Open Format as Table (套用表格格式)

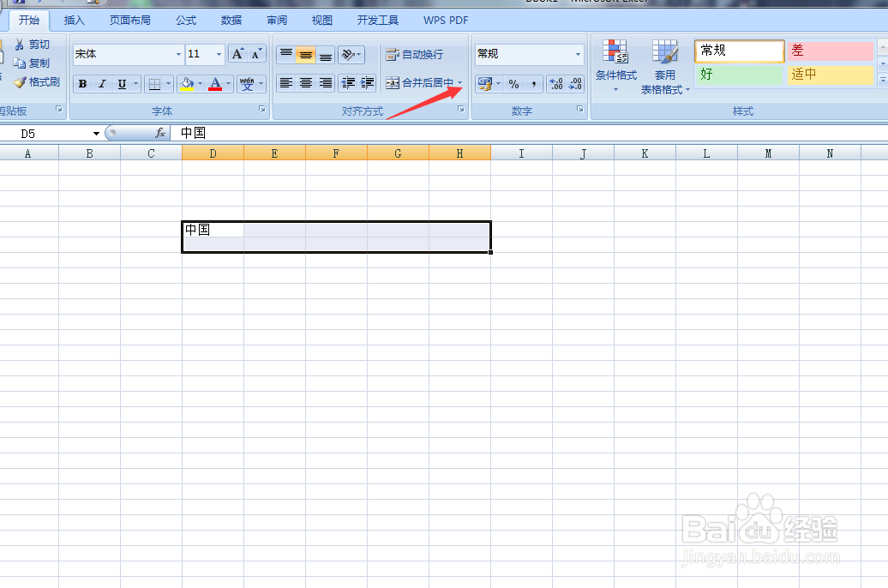(x=665, y=66)
